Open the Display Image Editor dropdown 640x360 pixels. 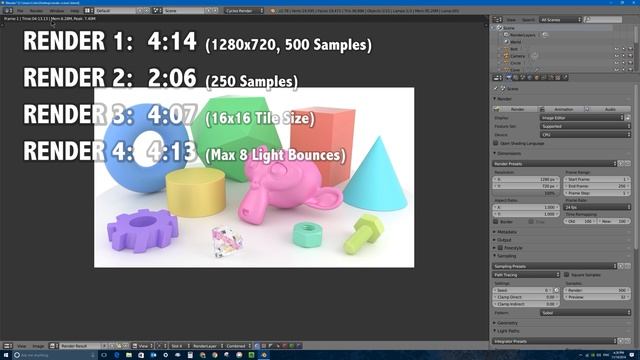point(582,118)
